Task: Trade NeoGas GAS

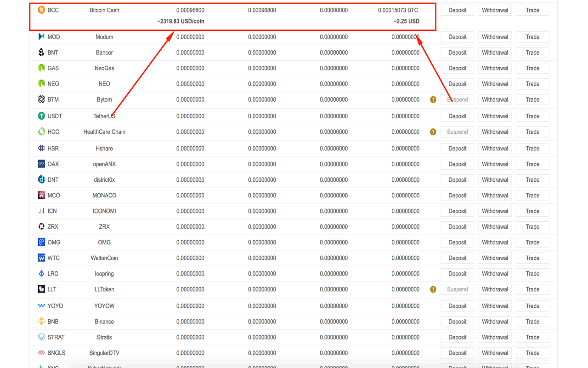Action: coord(532,68)
